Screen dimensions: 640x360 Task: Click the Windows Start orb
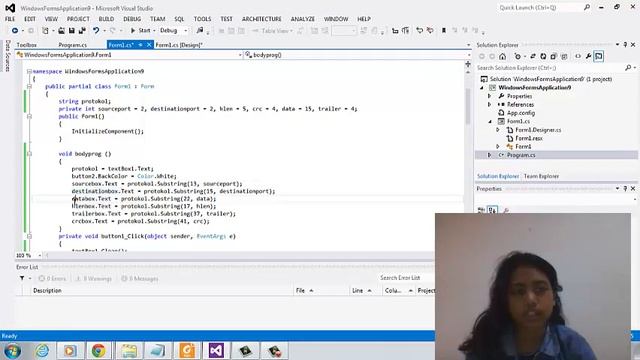pyautogui.click(x=13, y=351)
